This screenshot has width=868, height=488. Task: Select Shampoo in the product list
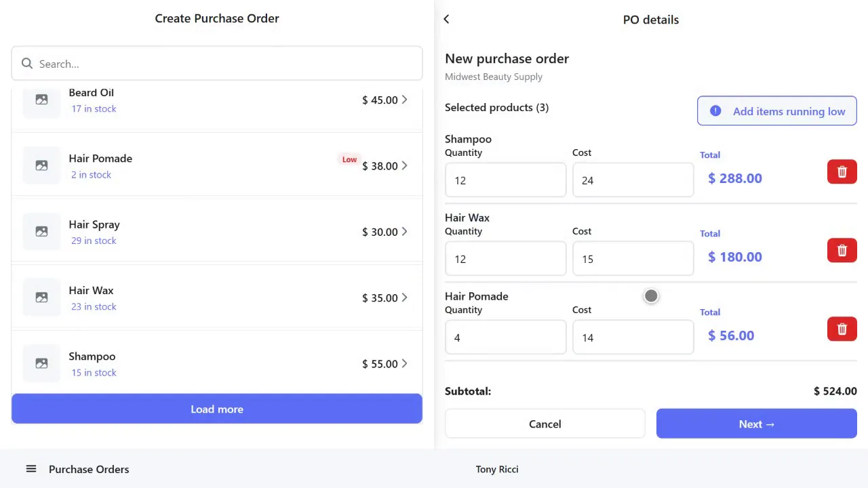pos(92,357)
